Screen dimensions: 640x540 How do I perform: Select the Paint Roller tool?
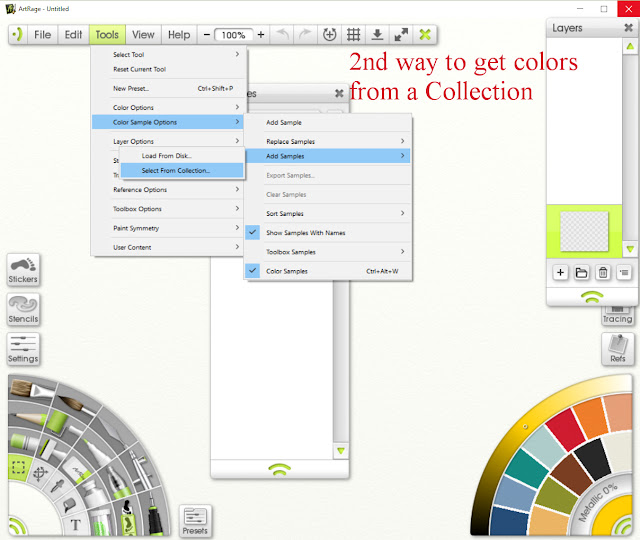click(59, 422)
